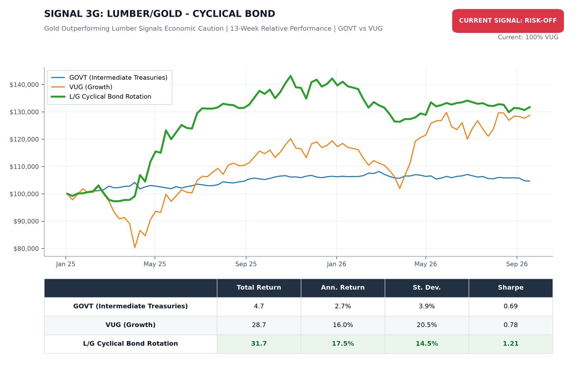
Task: Click the $130,000 y-axis label
Action: coord(24,112)
